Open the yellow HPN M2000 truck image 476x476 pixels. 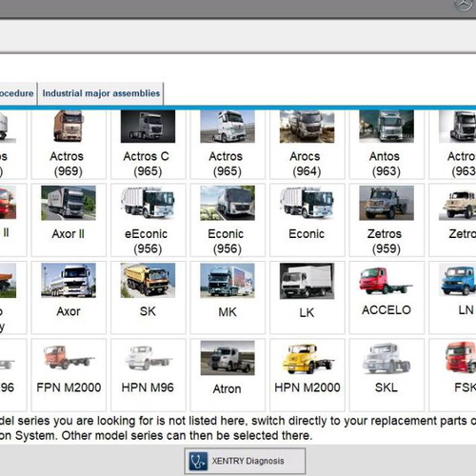(x=307, y=359)
